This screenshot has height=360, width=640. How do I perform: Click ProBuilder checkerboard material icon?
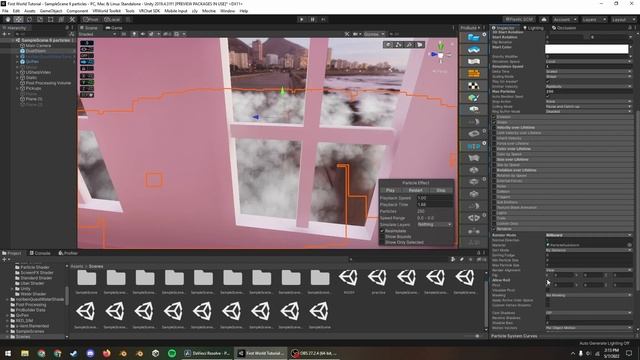tap(473, 86)
